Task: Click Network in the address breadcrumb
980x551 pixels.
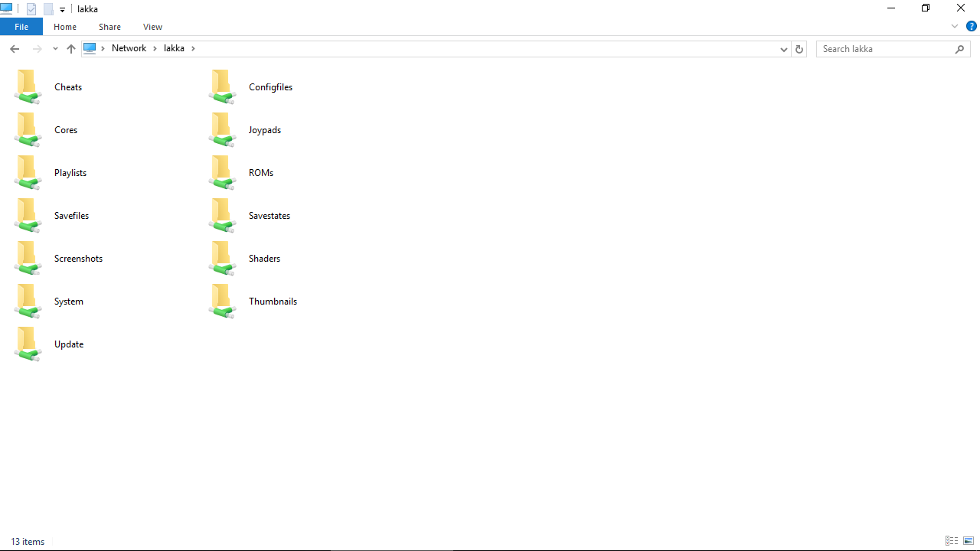Action: pyautogui.click(x=129, y=48)
